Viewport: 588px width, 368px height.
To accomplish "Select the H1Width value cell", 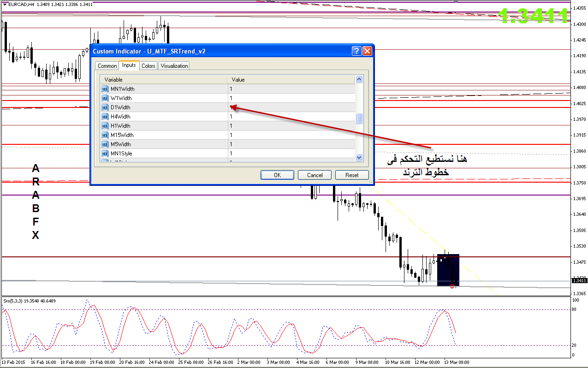I will [292, 125].
